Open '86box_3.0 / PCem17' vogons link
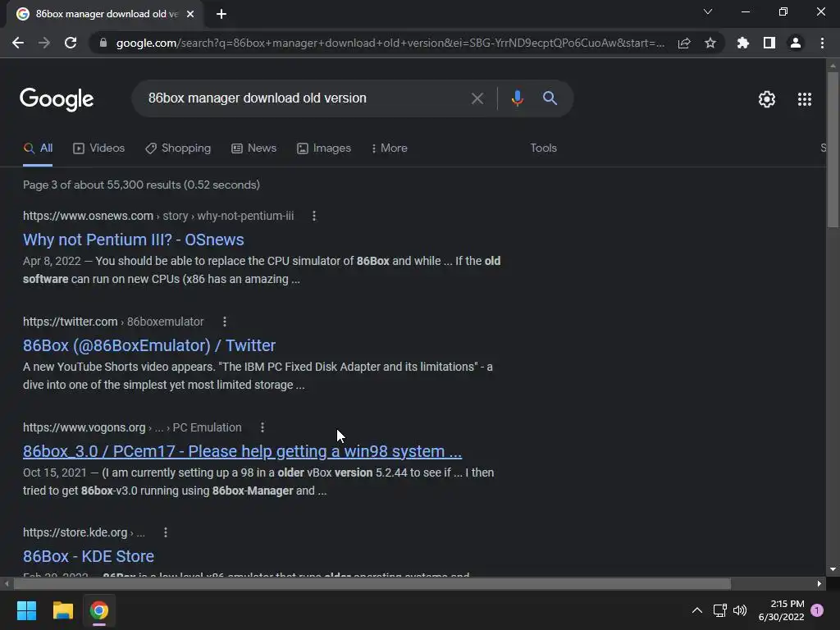The image size is (840, 630). (242, 452)
